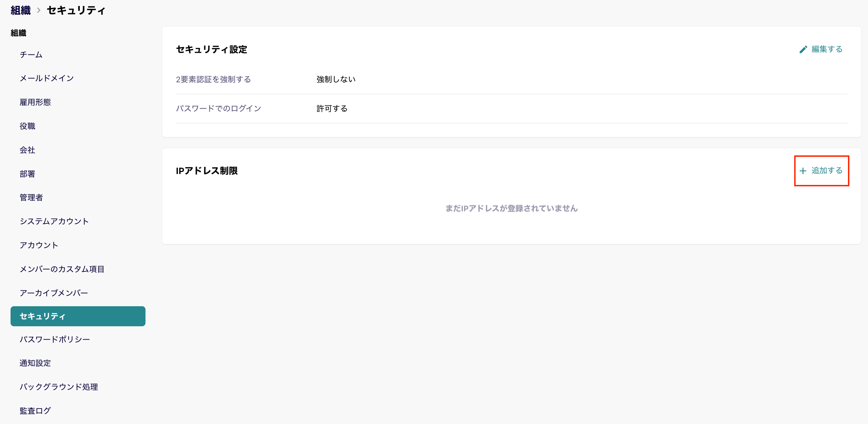This screenshot has width=868, height=424.
Task: Click the pencil edit icon
Action: pyautogui.click(x=803, y=50)
